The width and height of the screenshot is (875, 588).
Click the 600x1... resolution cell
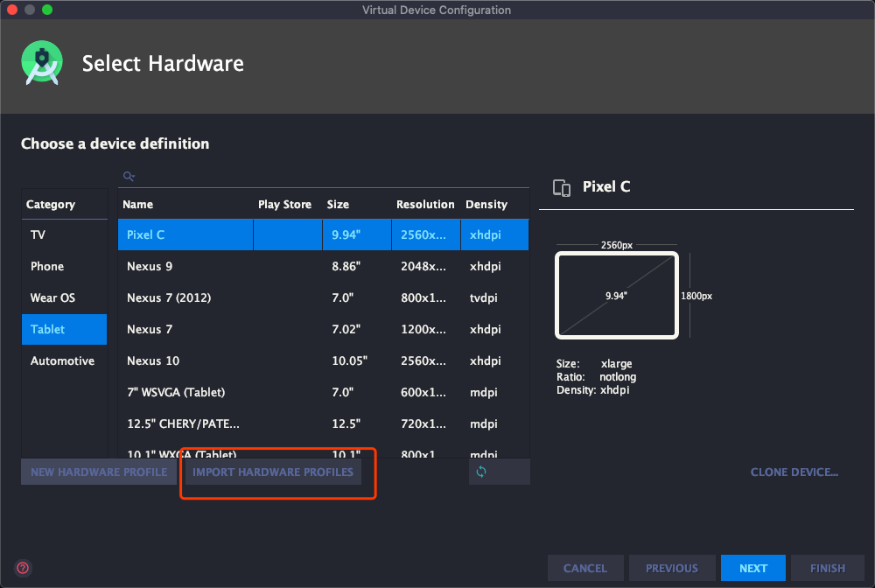pyautogui.click(x=426, y=392)
